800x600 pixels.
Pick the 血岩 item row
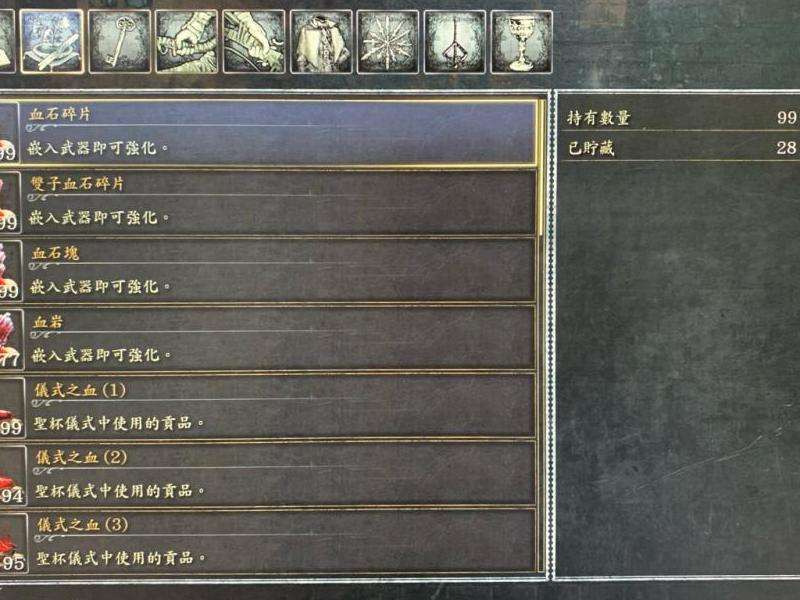click(x=268, y=339)
